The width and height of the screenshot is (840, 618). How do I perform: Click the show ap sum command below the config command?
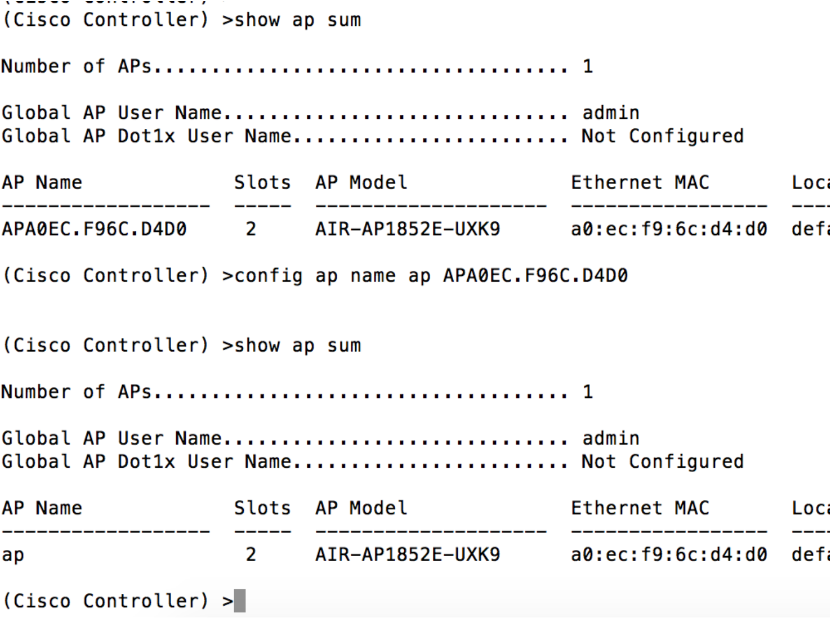(297, 346)
